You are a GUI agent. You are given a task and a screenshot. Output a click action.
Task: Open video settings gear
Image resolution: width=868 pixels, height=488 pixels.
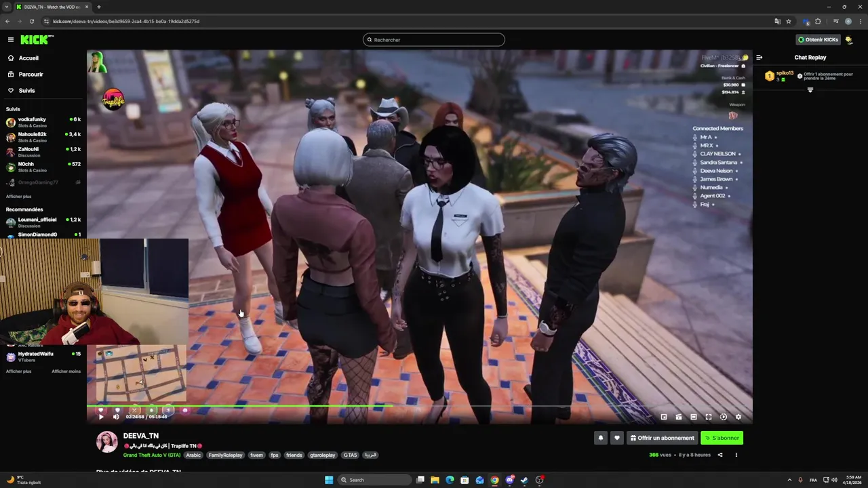pos(738,417)
